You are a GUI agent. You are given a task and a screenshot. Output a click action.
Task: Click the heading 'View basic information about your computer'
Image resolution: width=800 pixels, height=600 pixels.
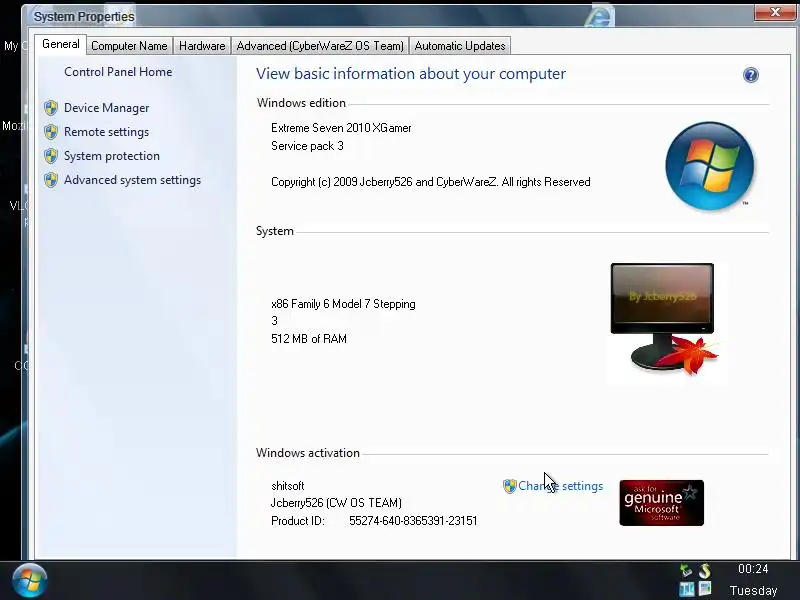click(x=411, y=74)
